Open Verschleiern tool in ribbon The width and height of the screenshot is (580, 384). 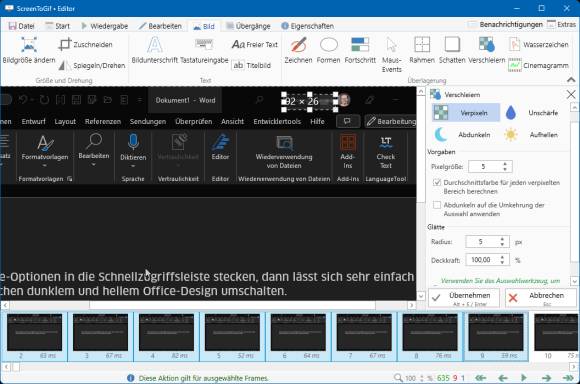point(486,50)
